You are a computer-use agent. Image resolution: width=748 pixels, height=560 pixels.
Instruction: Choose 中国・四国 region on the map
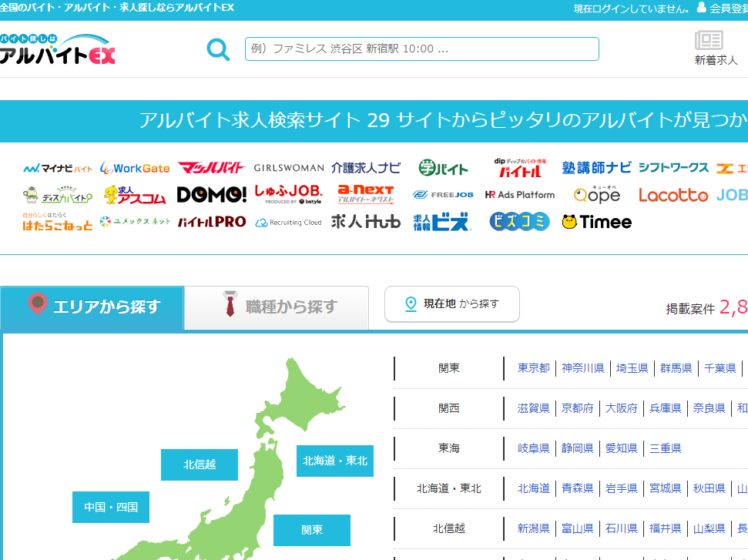point(111,507)
